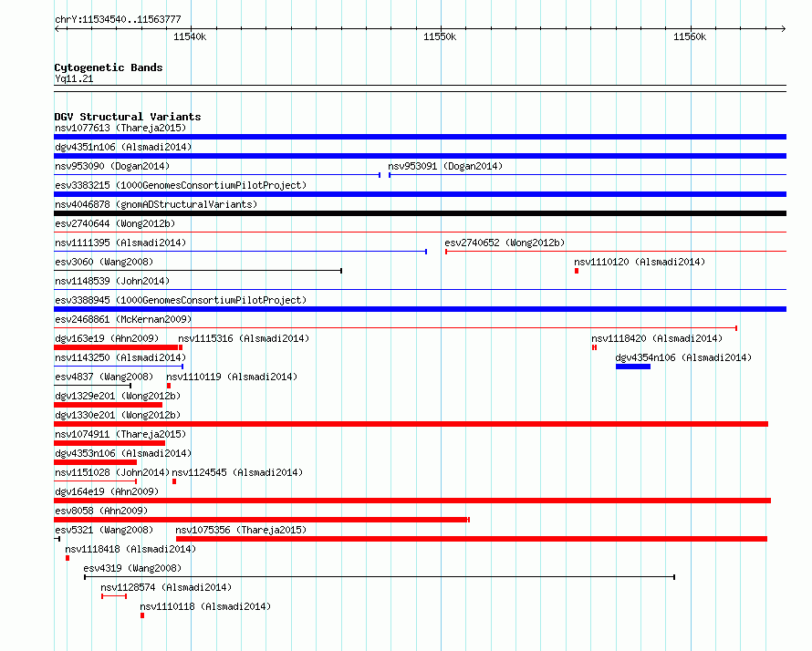The width and height of the screenshot is (812, 651).
Task: Click the red nsv1074911 variant bar
Action: (109, 443)
